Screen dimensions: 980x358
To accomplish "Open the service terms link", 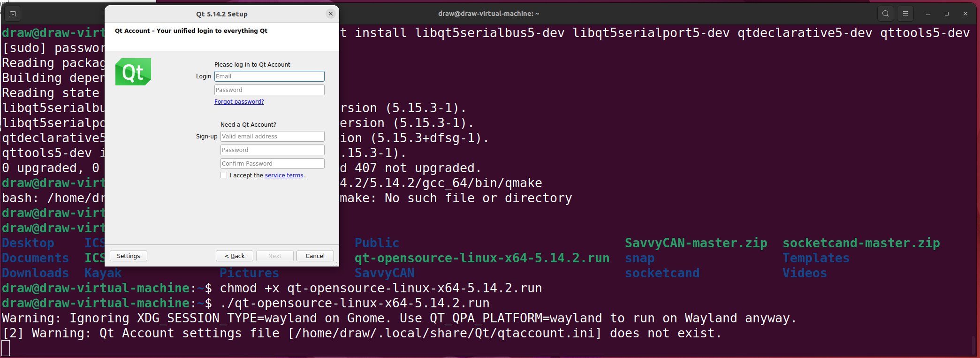I will [x=284, y=175].
